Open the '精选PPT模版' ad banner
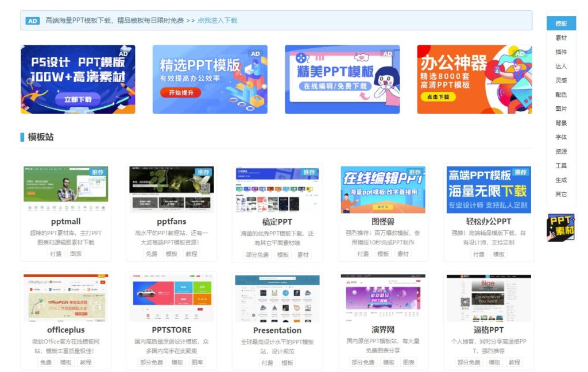This screenshot has height=372, width=588. (210, 79)
